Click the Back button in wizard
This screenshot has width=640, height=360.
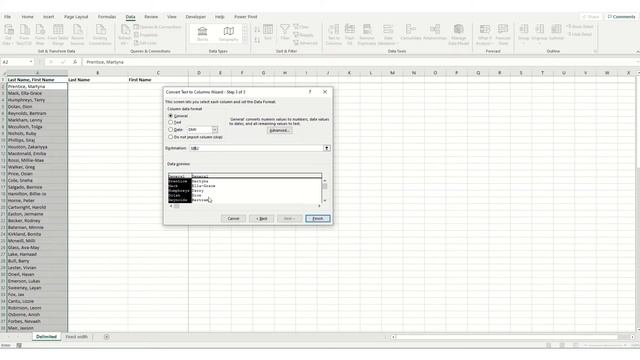coord(262,219)
